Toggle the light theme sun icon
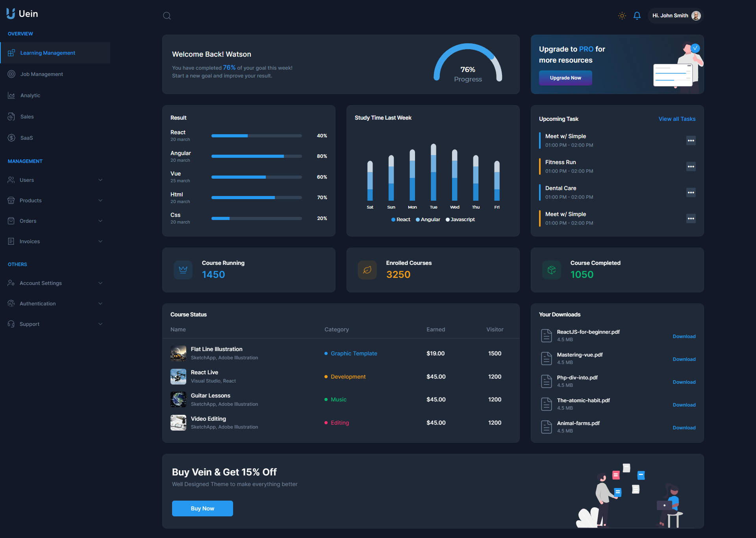 (x=621, y=16)
